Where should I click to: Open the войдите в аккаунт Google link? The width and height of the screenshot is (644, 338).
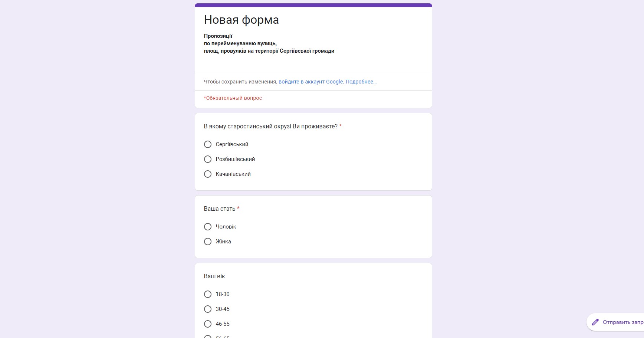(x=311, y=82)
